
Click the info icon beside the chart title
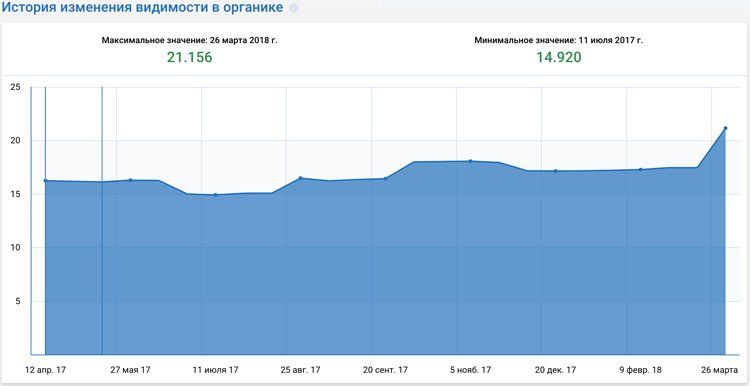294,9
